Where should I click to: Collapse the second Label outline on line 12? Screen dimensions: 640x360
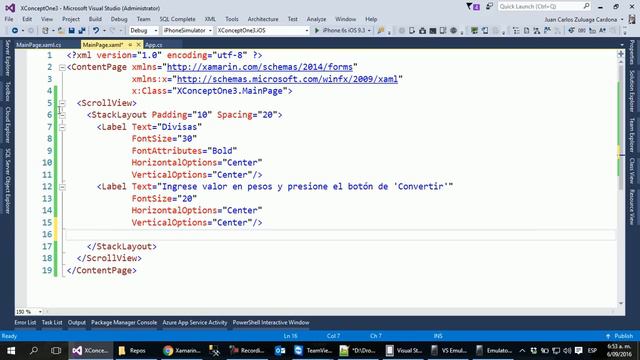[62, 187]
